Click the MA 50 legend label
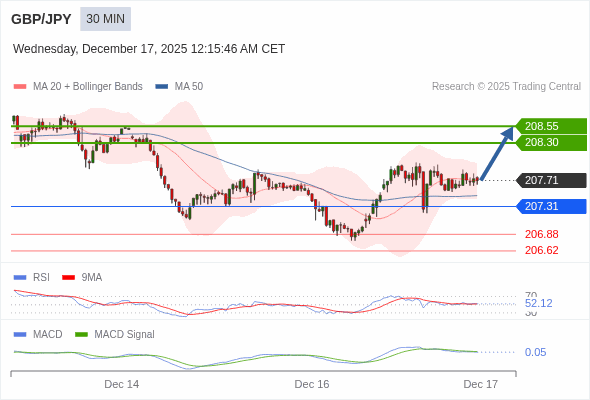The width and height of the screenshot is (590, 400). [189, 87]
